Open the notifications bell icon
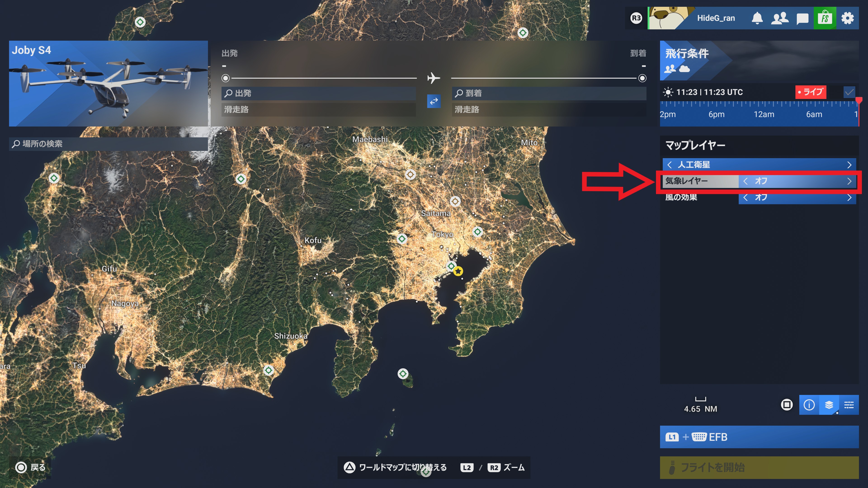 click(x=757, y=18)
